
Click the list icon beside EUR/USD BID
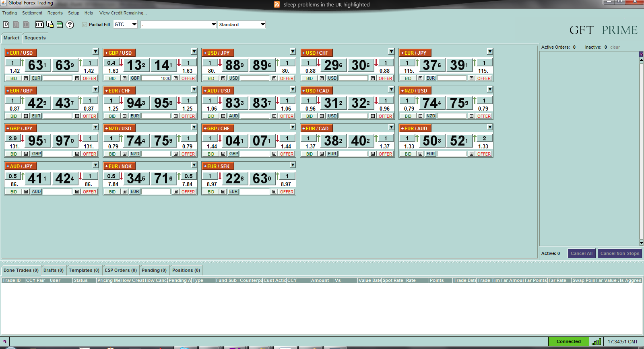click(26, 78)
